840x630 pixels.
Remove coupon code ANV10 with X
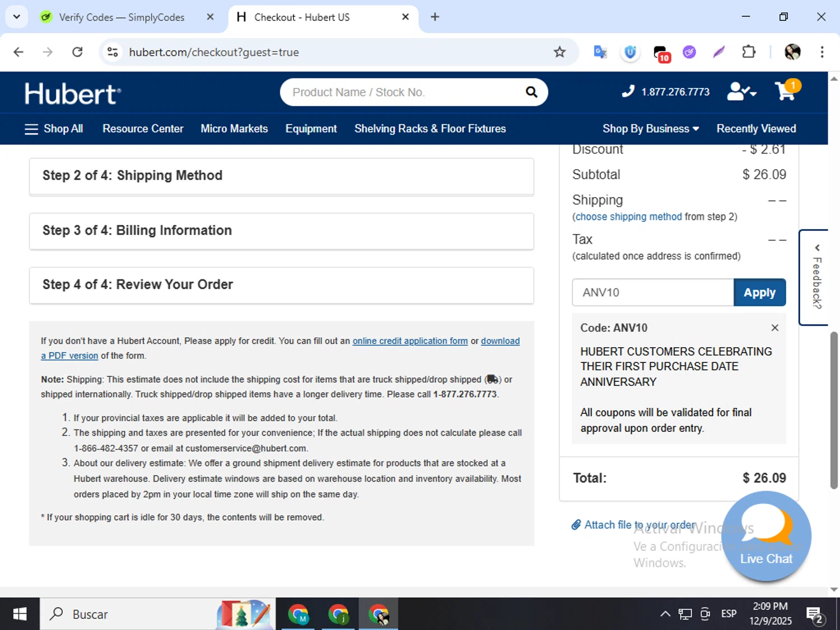(774, 328)
